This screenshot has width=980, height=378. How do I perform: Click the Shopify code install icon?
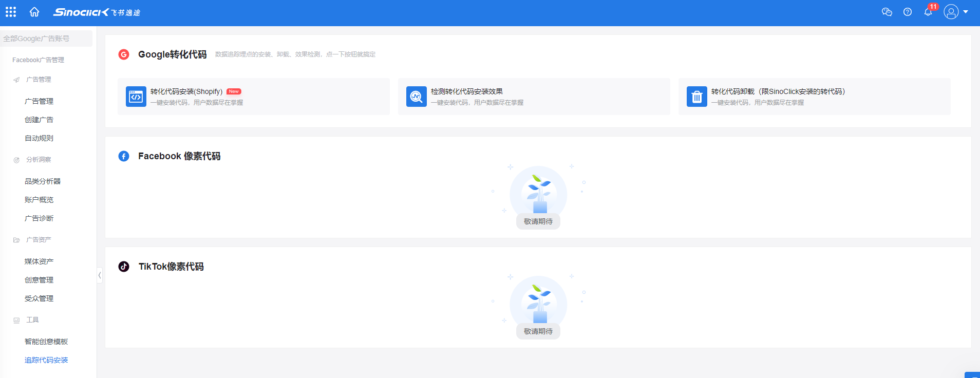136,97
